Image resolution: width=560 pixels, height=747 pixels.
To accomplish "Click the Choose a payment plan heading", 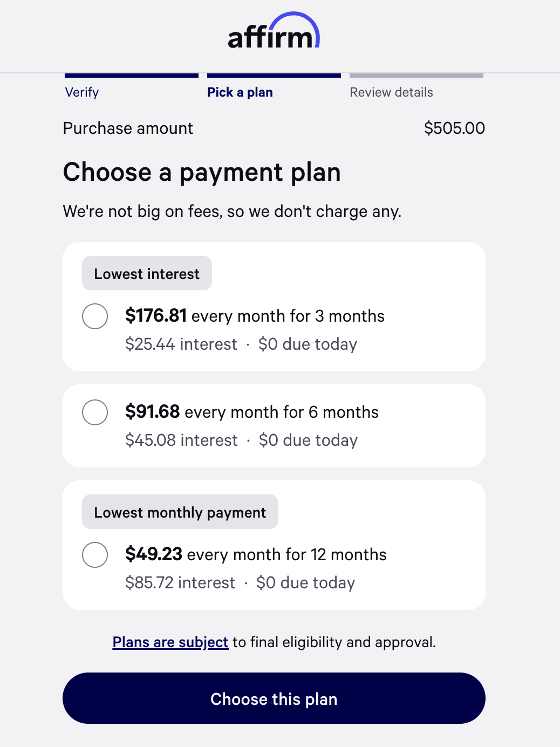I will 202,173.
